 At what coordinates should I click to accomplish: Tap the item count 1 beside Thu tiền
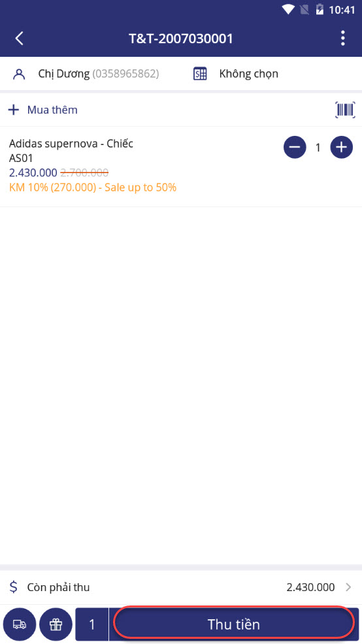coord(91,624)
